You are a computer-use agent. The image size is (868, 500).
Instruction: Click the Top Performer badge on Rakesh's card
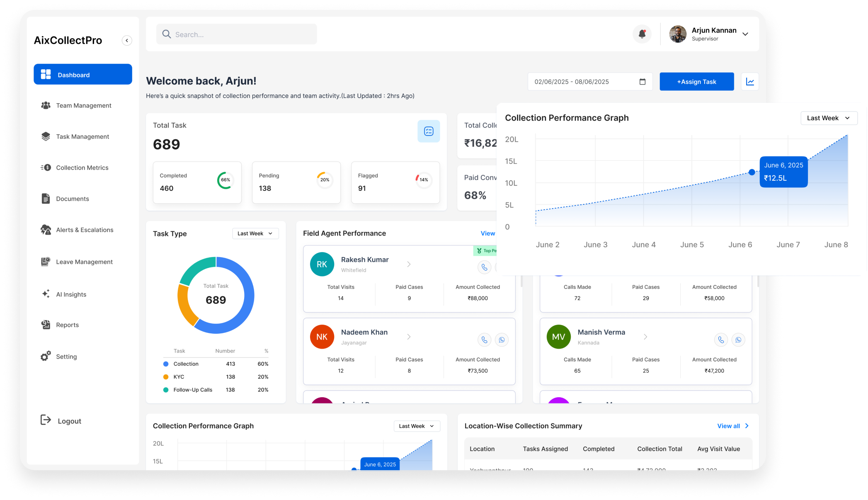(485, 251)
